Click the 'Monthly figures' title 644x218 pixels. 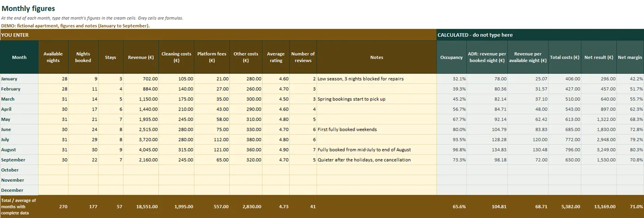pyautogui.click(x=28, y=9)
